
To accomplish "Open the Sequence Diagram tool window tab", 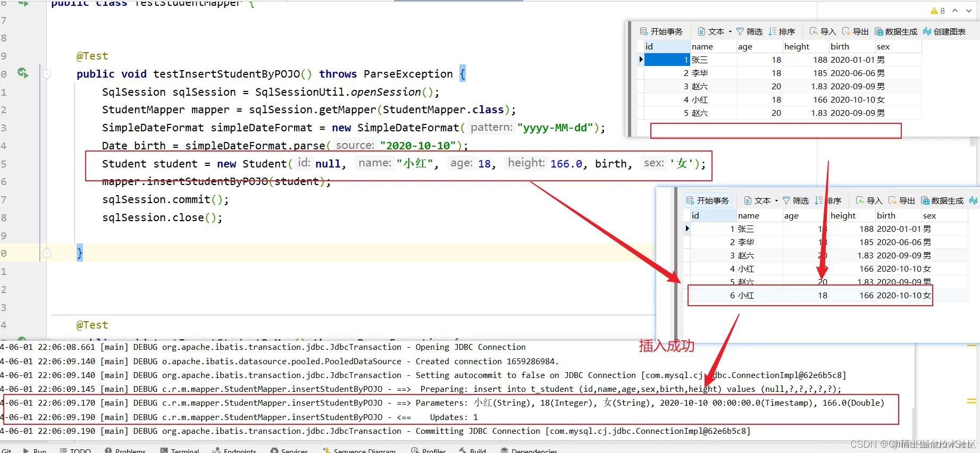I will tap(359, 450).
